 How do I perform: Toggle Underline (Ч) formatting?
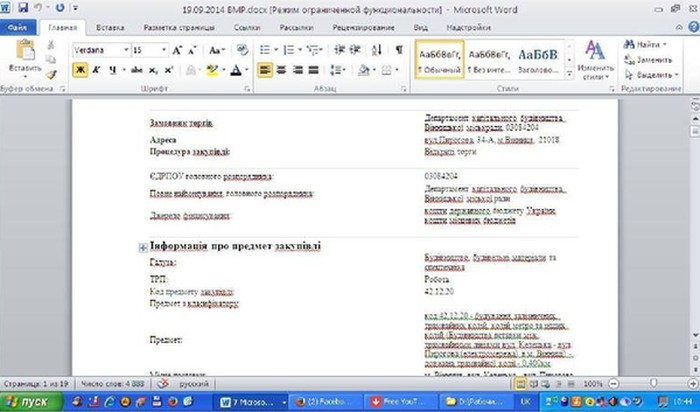pyautogui.click(x=112, y=70)
